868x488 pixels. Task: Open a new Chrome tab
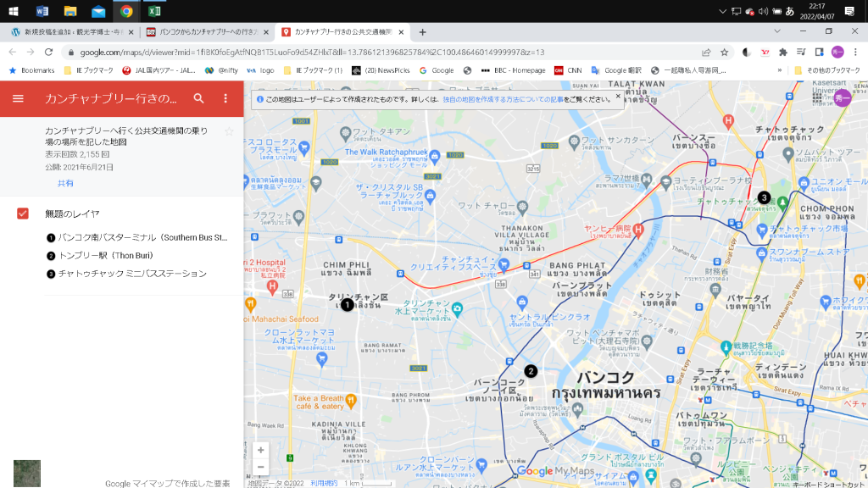(422, 32)
